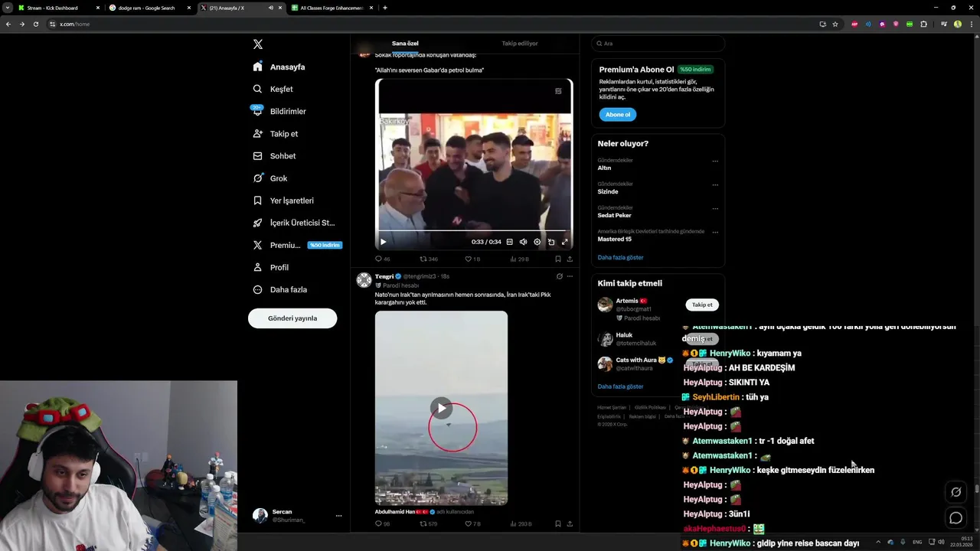Share the street interview post

point(570,259)
